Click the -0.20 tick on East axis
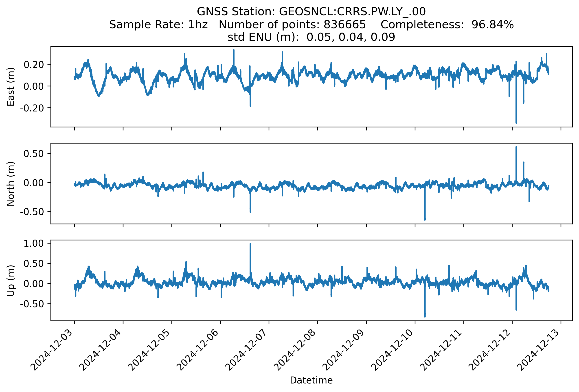579x392 pixels. pos(32,108)
